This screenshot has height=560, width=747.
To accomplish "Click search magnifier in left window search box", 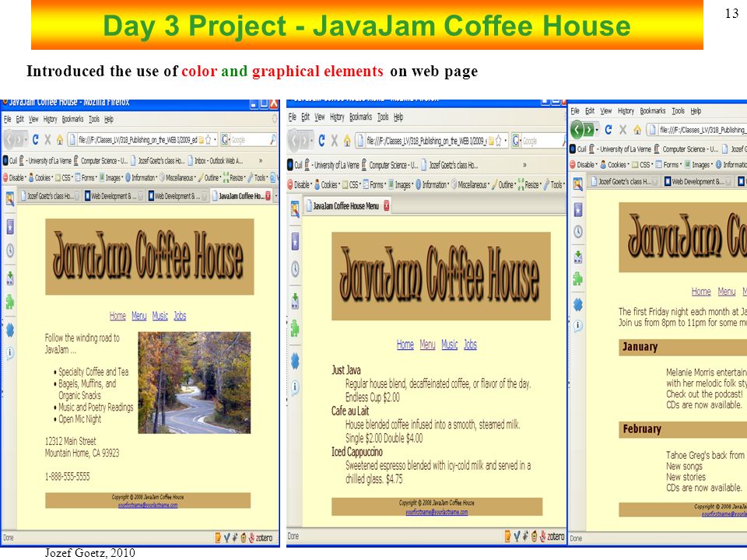I will tap(272, 139).
